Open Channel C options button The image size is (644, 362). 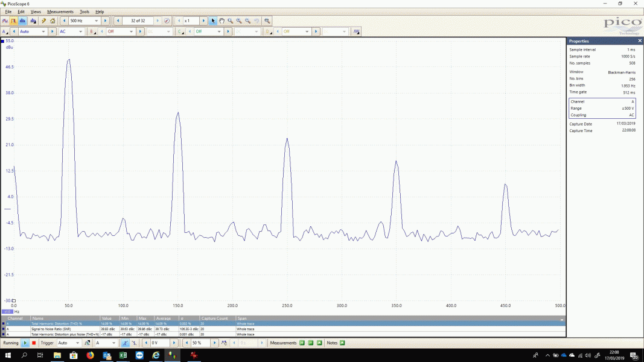click(x=180, y=31)
